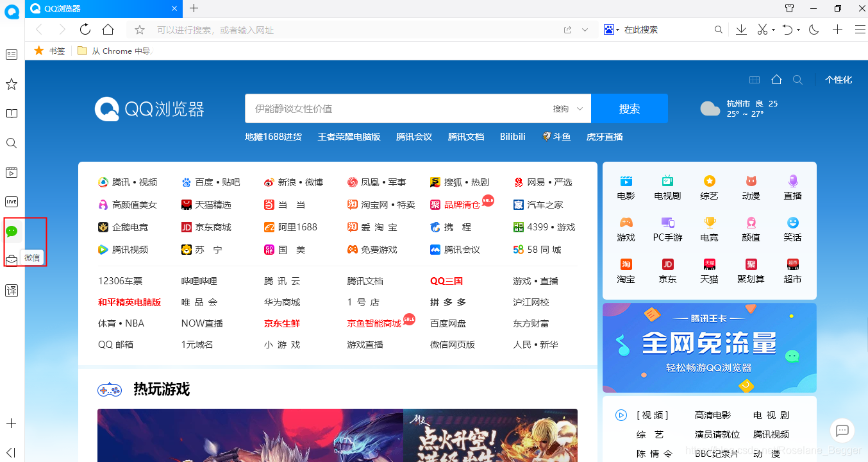Open the Bilibili hot link
The height and width of the screenshot is (462, 868).
tap(513, 137)
